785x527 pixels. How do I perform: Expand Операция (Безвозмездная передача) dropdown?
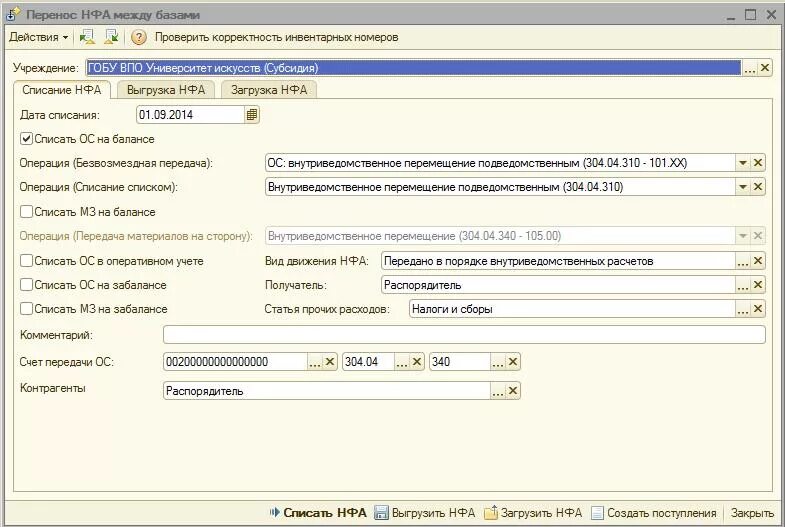743,163
